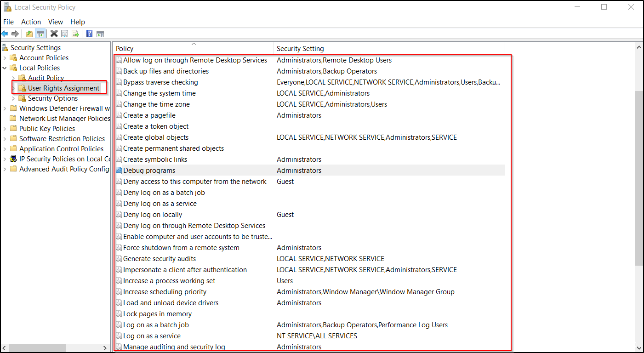
Task: Click the Export List toolbar icon
Action: pos(75,34)
